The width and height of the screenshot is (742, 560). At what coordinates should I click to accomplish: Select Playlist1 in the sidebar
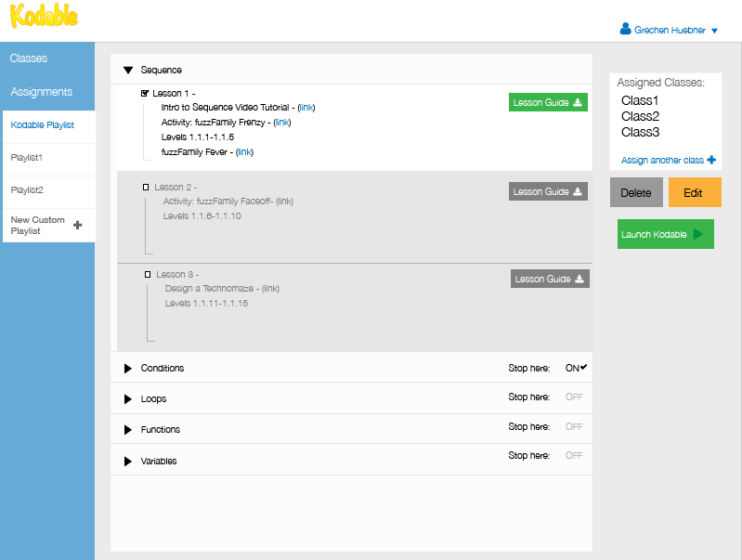tap(27, 158)
